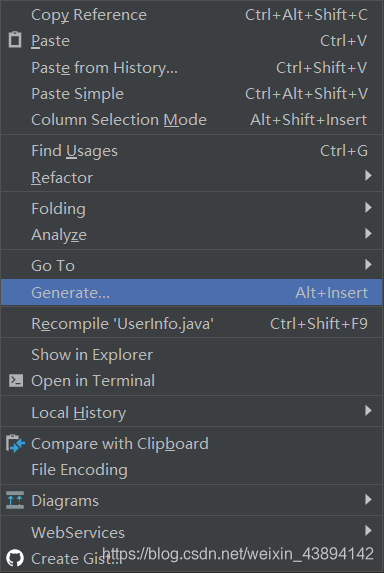Screen dimensions: 384x573
Task: Choose Paste Simple option
Action: [x=191, y=94]
